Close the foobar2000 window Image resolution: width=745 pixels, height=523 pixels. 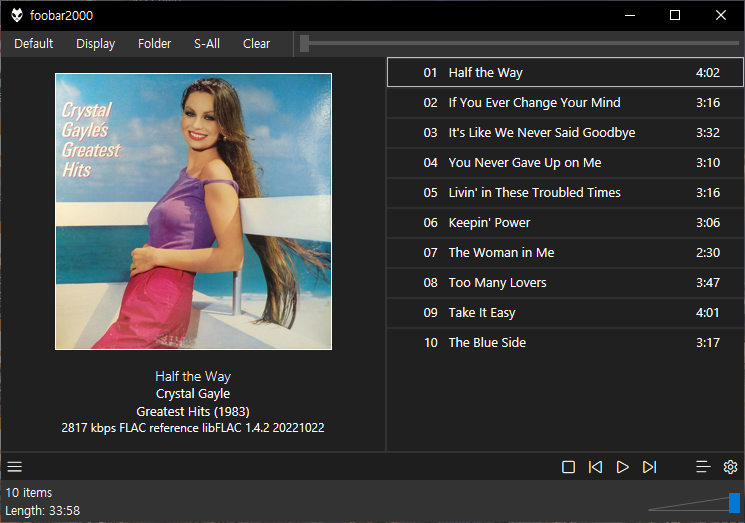[721, 15]
